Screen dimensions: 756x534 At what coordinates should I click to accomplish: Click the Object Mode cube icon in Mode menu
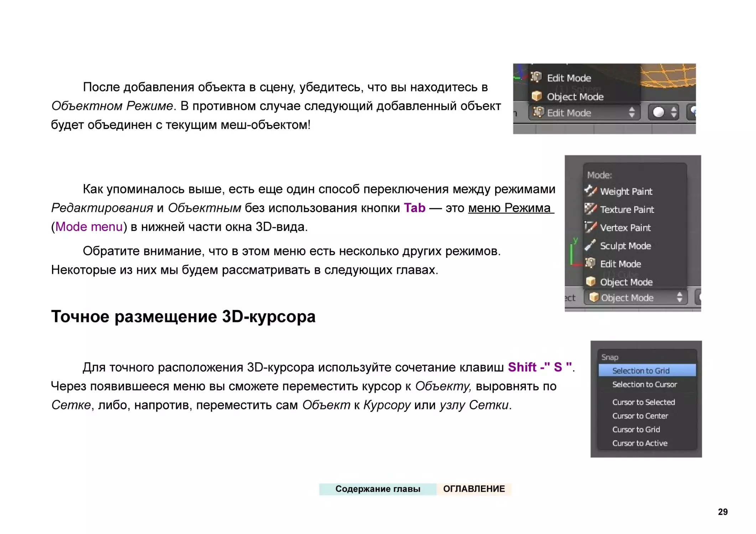click(590, 281)
